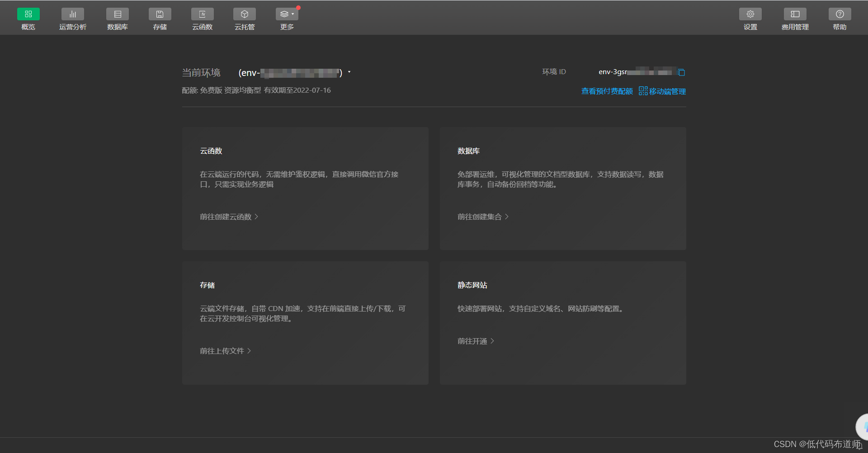Select the 当前环境 label
The height and width of the screenshot is (453, 868).
pyautogui.click(x=201, y=73)
